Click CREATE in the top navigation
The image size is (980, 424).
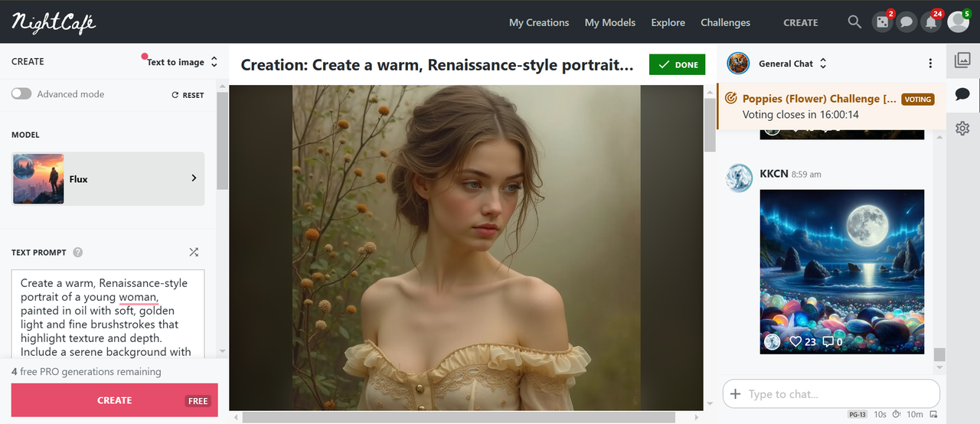click(801, 22)
